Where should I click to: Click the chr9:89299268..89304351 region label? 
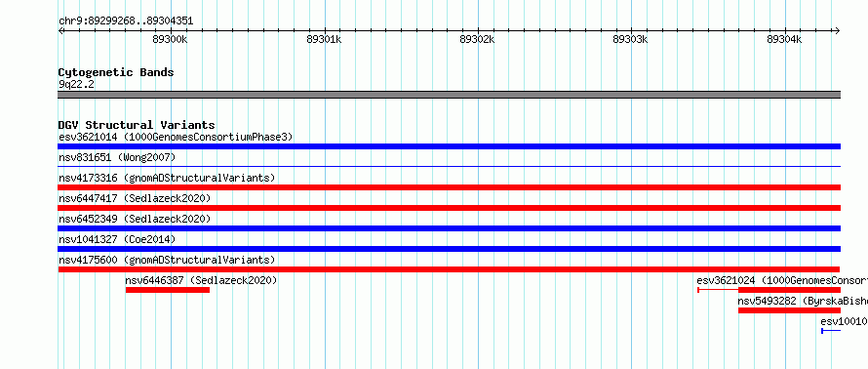[126, 21]
